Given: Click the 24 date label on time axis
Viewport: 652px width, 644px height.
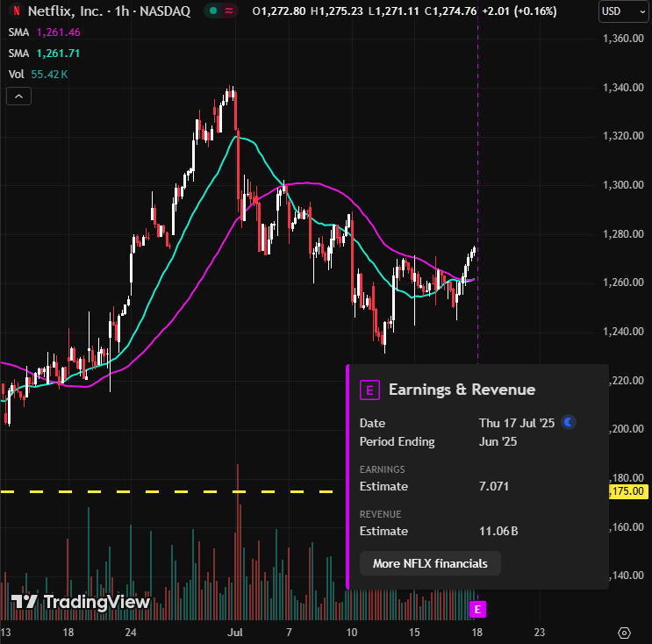Looking at the screenshot, I should pos(131,633).
